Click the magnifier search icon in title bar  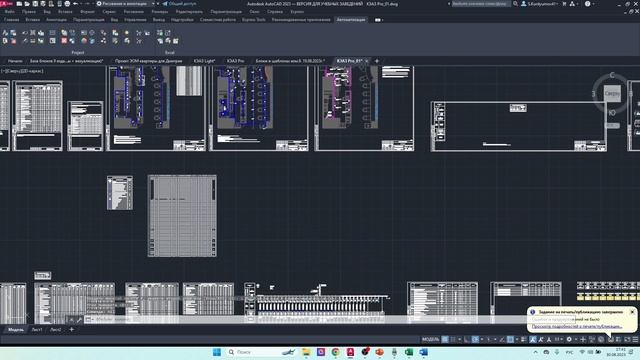(515, 4)
